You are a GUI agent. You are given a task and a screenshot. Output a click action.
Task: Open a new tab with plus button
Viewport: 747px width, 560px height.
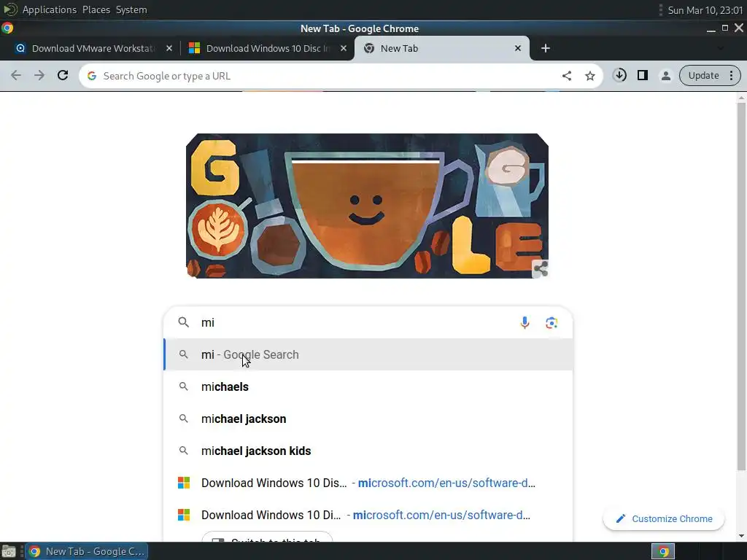[546, 48]
